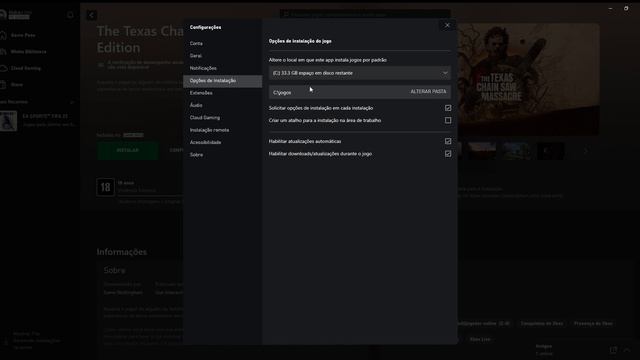Select the third screenshot thumbnail in gallery
The width and height of the screenshot is (640, 360).
517,151
